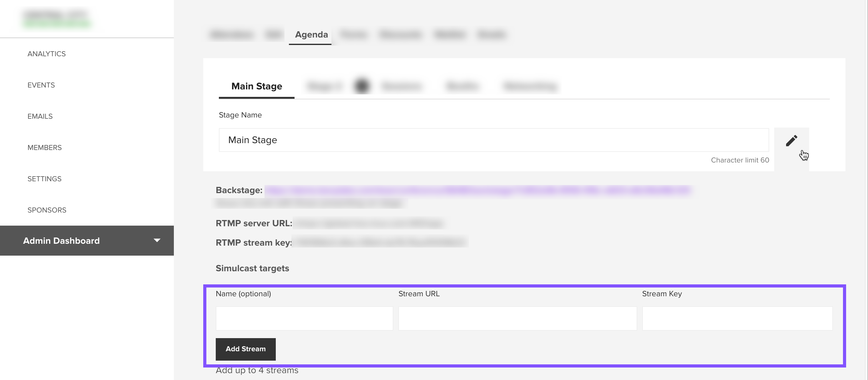The height and width of the screenshot is (380, 868).
Task: Click the Stage Name text field
Action: pyautogui.click(x=493, y=140)
